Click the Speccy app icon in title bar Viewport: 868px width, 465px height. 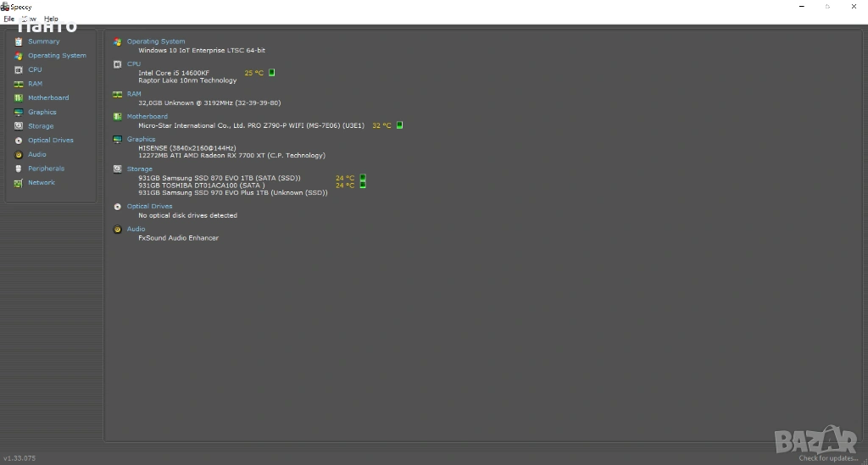[5, 7]
